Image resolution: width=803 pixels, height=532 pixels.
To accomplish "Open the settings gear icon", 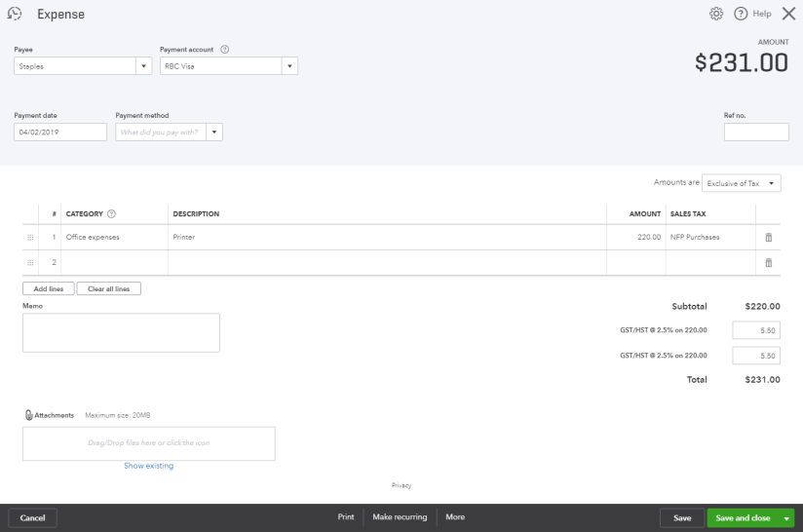I will coord(716,14).
